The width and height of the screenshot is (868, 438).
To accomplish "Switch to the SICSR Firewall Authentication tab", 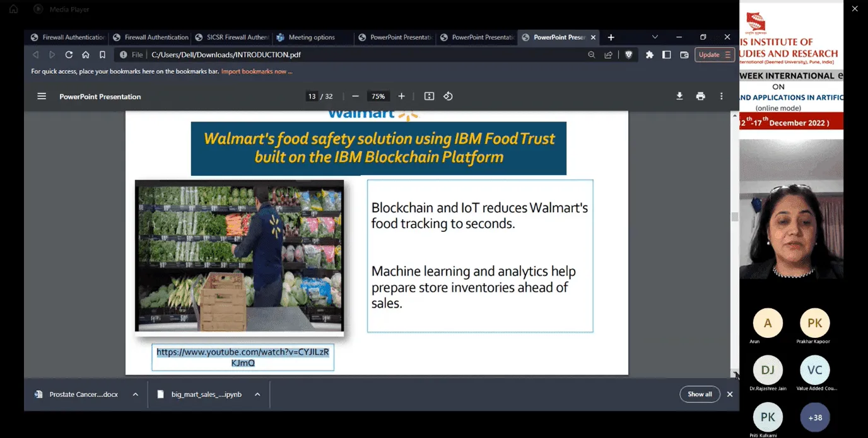I will pyautogui.click(x=232, y=37).
